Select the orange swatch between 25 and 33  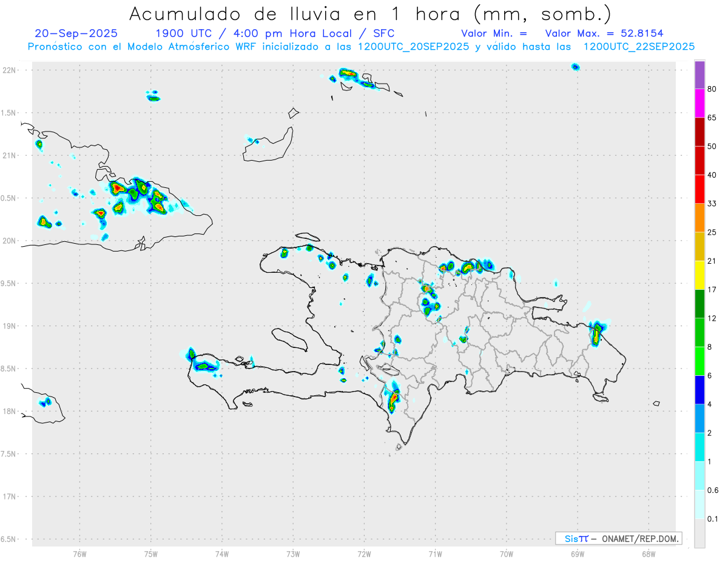point(699,218)
